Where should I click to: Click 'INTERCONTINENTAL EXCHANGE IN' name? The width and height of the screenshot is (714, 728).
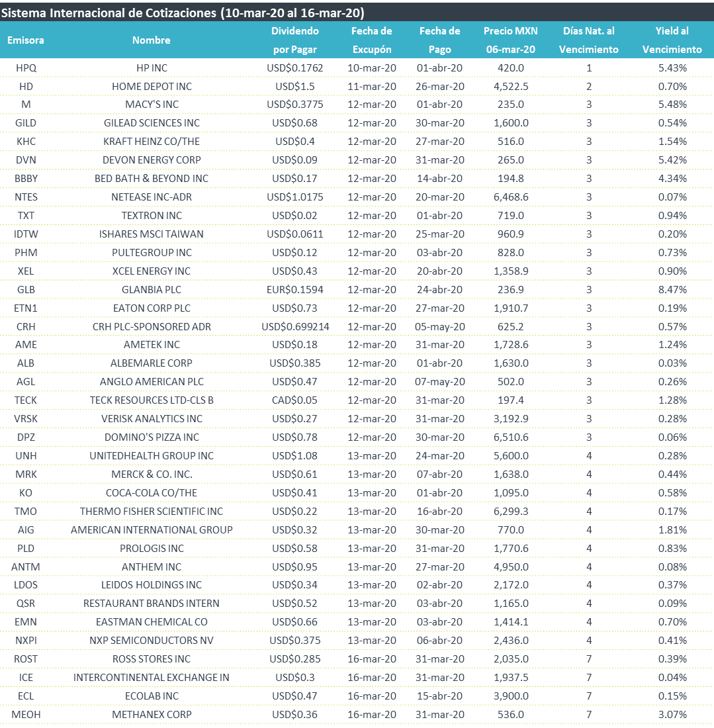pyautogui.click(x=152, y=678)
